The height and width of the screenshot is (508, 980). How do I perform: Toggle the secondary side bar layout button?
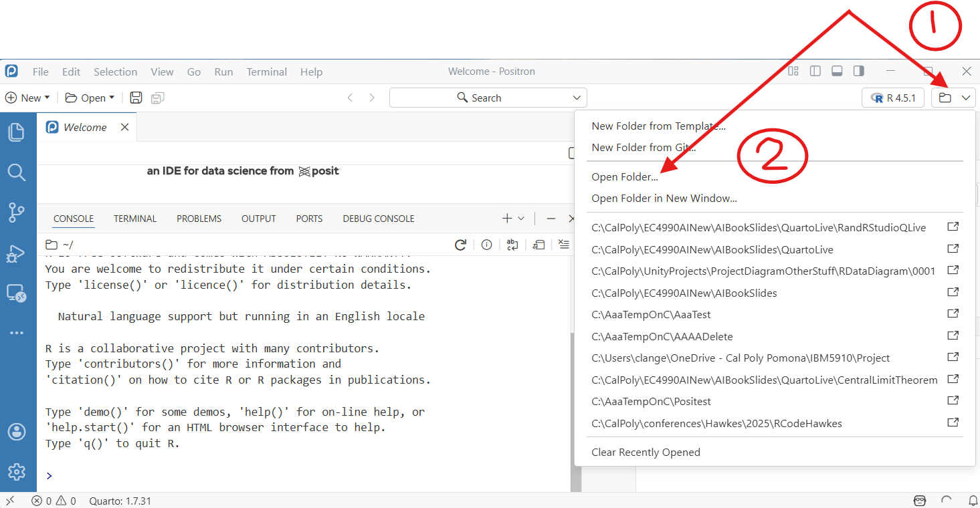(858, 71)
